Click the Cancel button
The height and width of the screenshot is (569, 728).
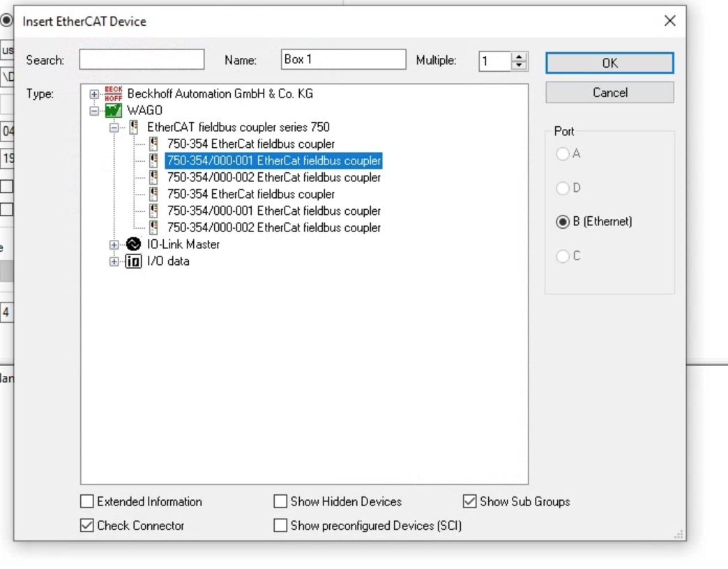tap(609, 92)
